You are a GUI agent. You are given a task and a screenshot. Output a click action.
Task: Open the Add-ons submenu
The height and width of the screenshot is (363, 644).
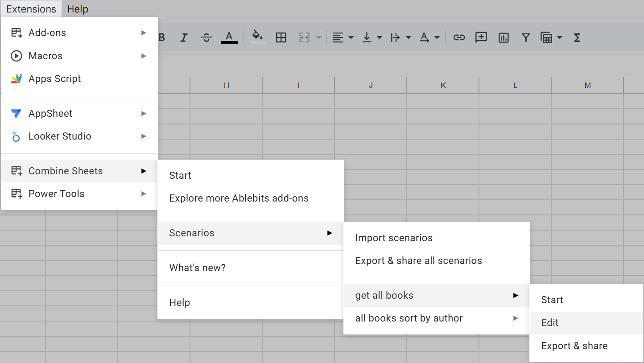79,33
